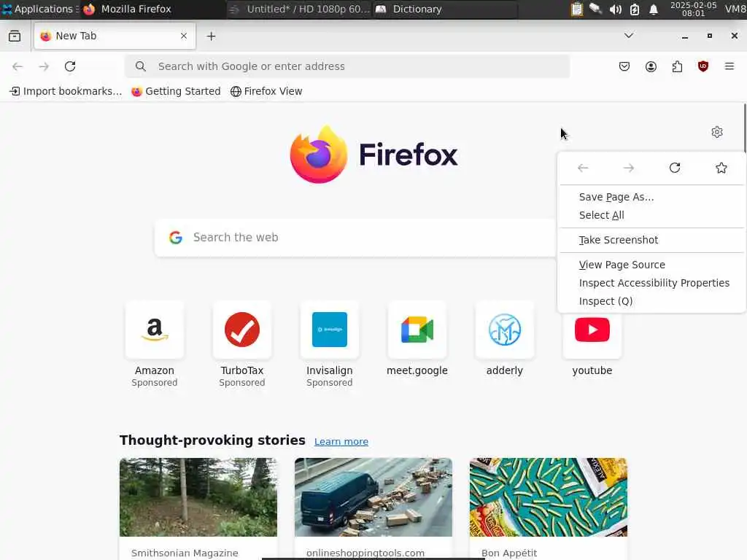Click the Firefox View icon left of the tab

(x=15, y=36)
